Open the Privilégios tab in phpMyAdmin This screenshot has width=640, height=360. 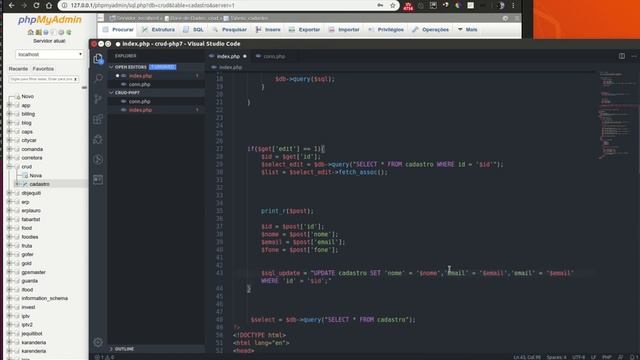[x=386, y=30]
